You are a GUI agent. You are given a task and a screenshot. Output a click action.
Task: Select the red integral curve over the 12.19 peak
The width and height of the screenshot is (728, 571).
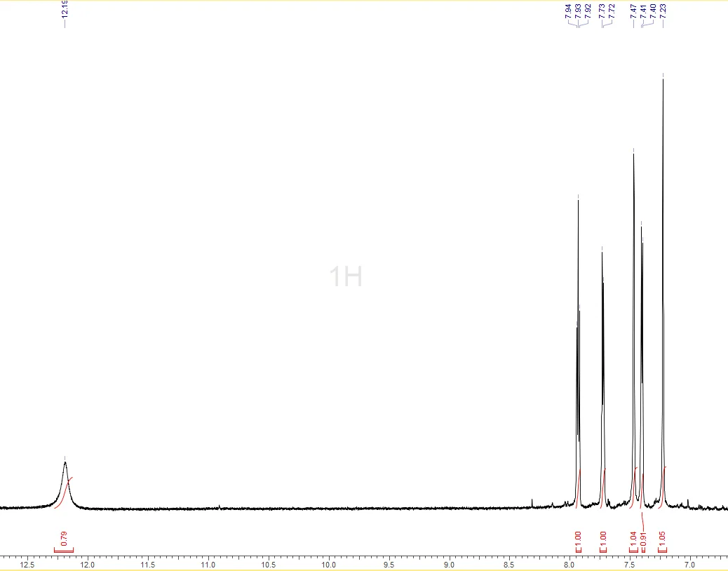click(x=64, y=492)
